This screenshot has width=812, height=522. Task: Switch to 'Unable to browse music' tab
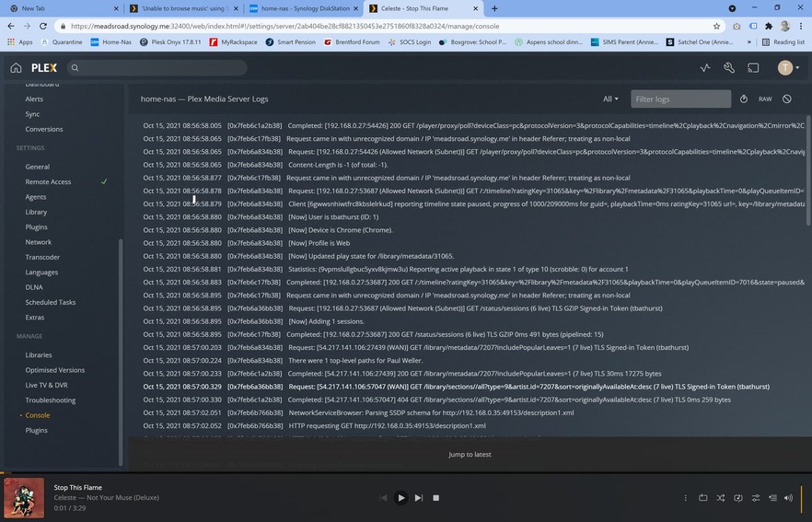[183, 8]
